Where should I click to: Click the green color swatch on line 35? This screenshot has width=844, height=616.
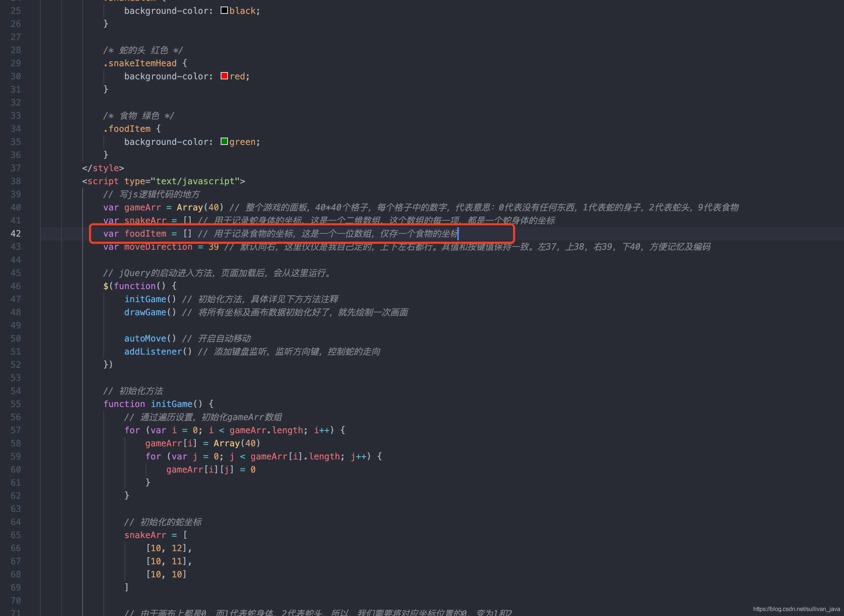224,141
